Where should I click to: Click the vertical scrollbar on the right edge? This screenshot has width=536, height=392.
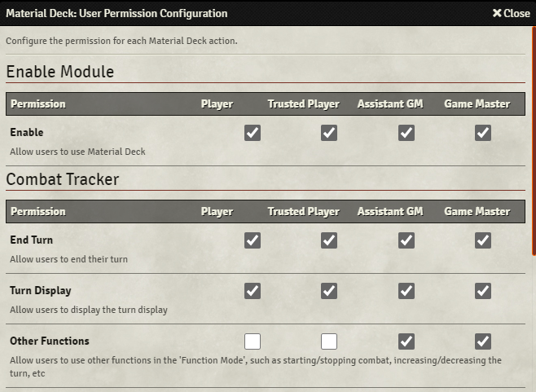[x=533, y=163]
